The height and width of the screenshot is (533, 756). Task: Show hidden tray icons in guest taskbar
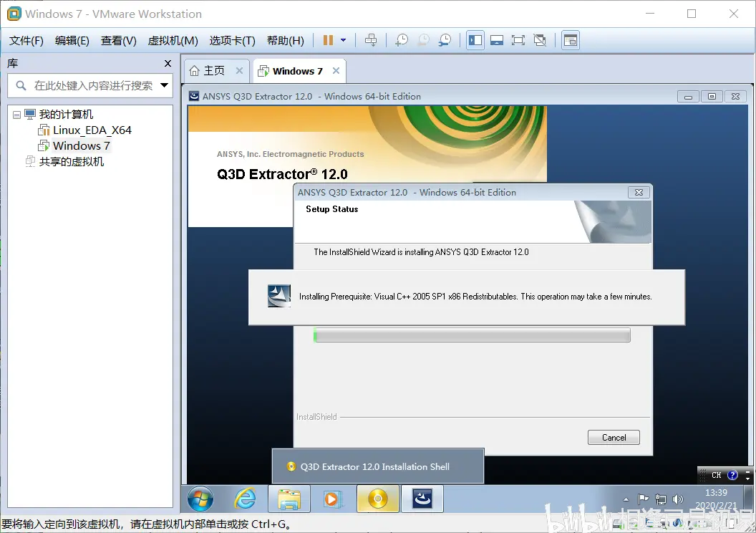(626, 499)
